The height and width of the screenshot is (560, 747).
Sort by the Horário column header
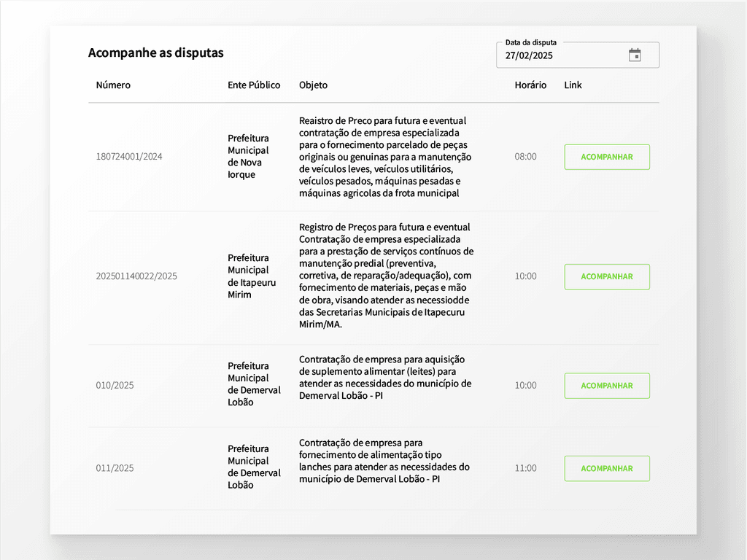tap(530, 85)
